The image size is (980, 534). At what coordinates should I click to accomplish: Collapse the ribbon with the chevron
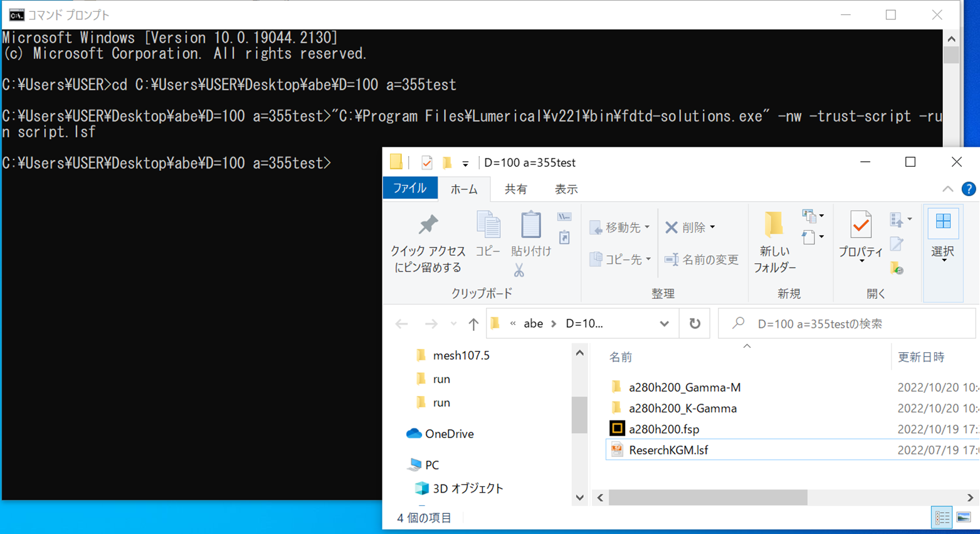(x=947, y=189)
